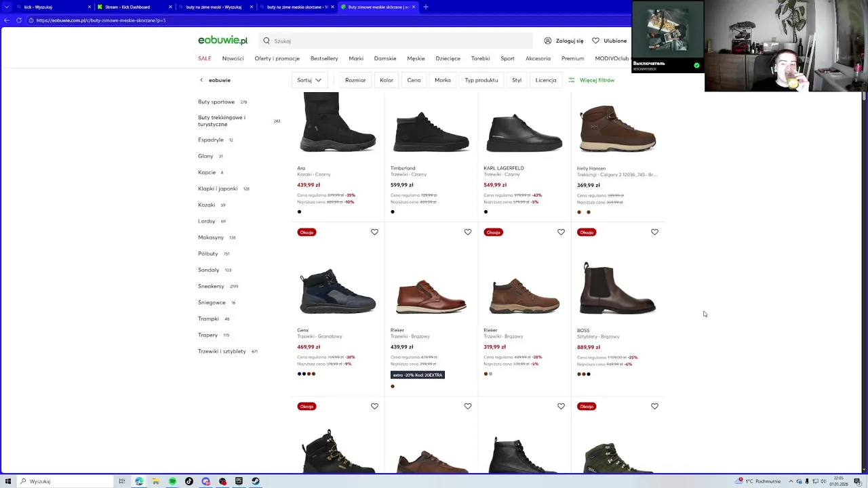Close the Stream - Kick Dashboard tab
This screenshot has width=868, height=488.
[x=170, y=7]
